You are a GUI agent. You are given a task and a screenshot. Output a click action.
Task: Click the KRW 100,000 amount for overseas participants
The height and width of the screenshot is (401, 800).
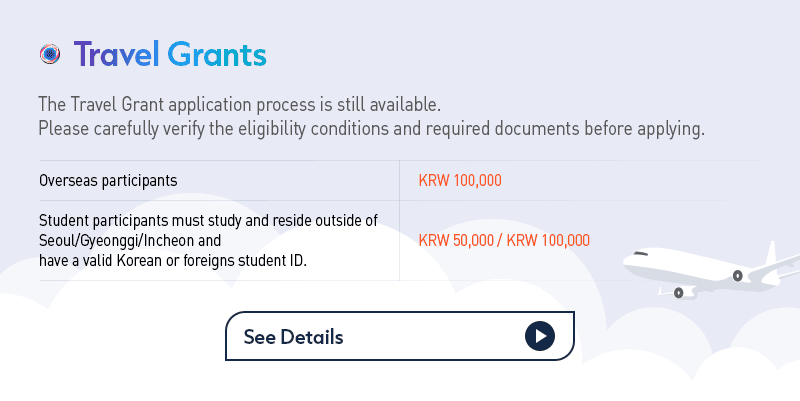tap(460, 181)
